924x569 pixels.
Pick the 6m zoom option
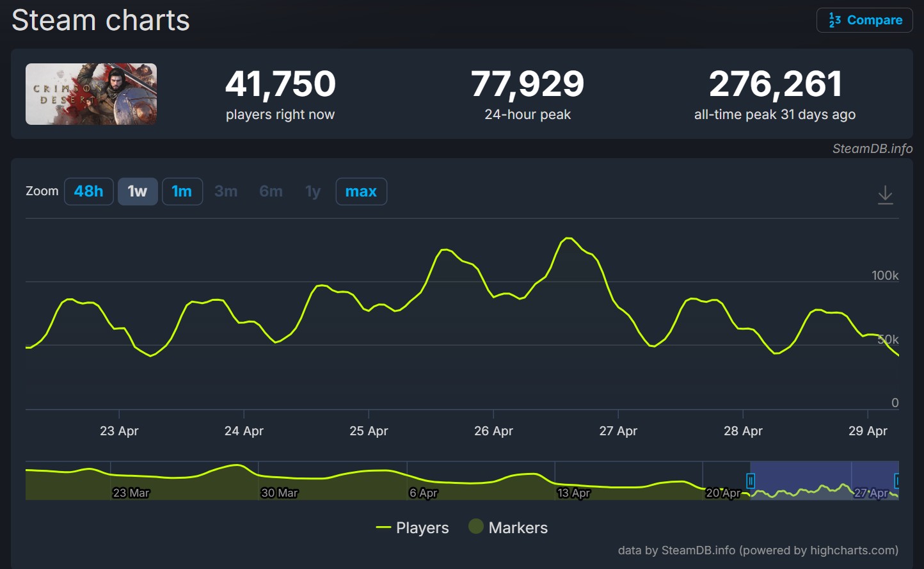point(271,191)
